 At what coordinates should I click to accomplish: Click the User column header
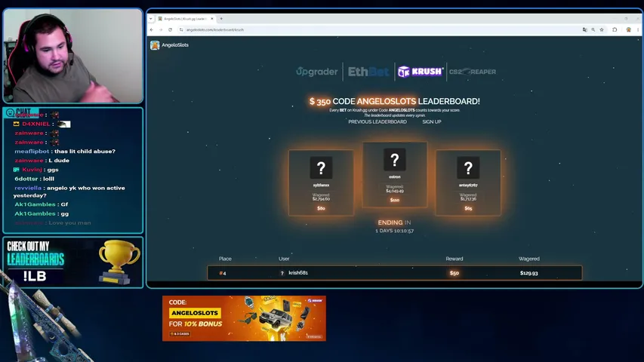(284, 259)
